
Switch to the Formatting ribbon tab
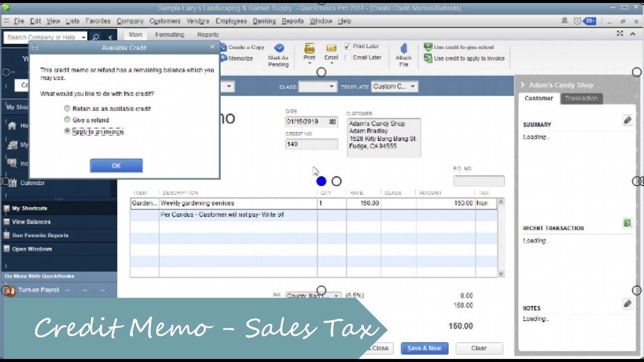tap(170, 35)
